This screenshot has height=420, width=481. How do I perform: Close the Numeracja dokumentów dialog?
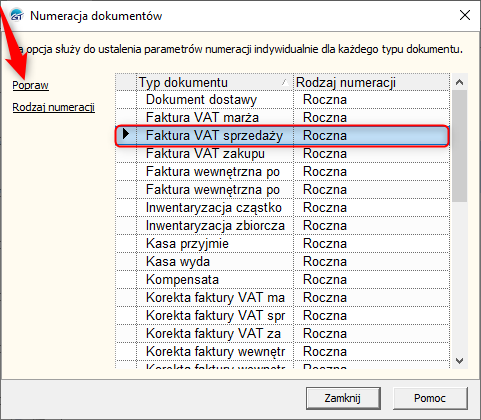465,15
